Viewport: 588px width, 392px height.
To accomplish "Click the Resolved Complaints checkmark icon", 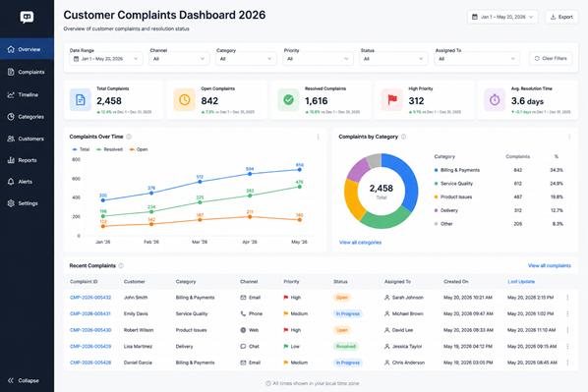I will (x=288, y=100).
